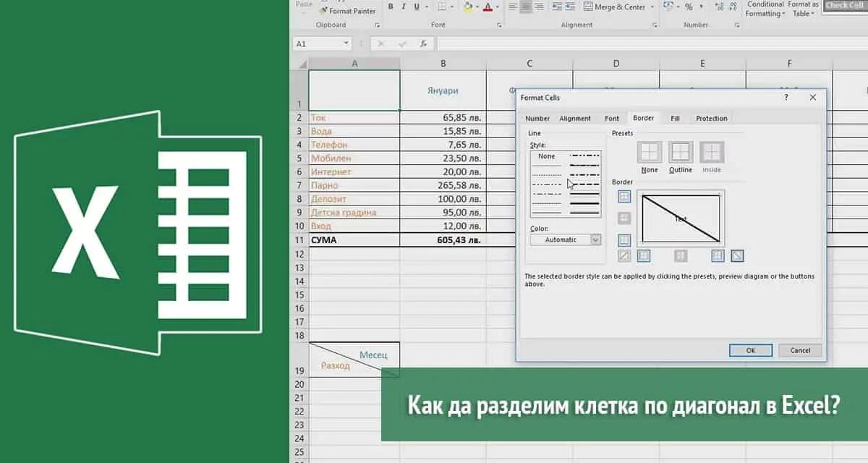Open the Underline style arrow
This screenshot has width=868, height=463.
(x=427, y=7)
